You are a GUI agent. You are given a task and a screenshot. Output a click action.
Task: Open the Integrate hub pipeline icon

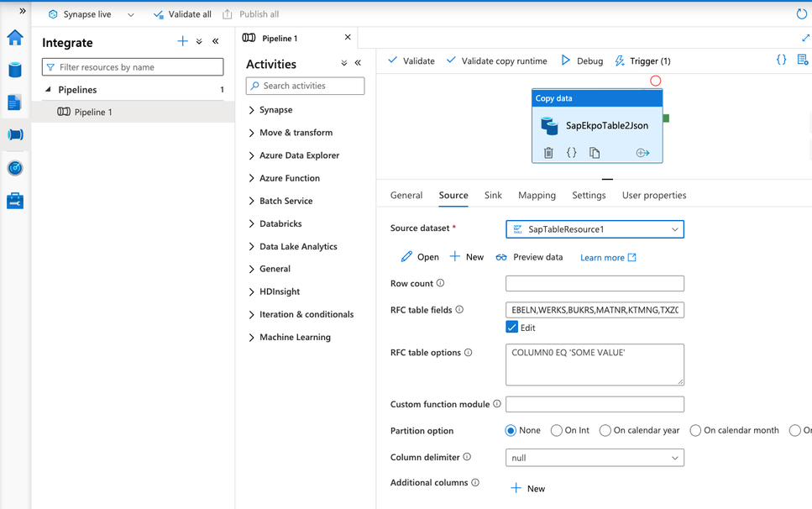(15, 135)
